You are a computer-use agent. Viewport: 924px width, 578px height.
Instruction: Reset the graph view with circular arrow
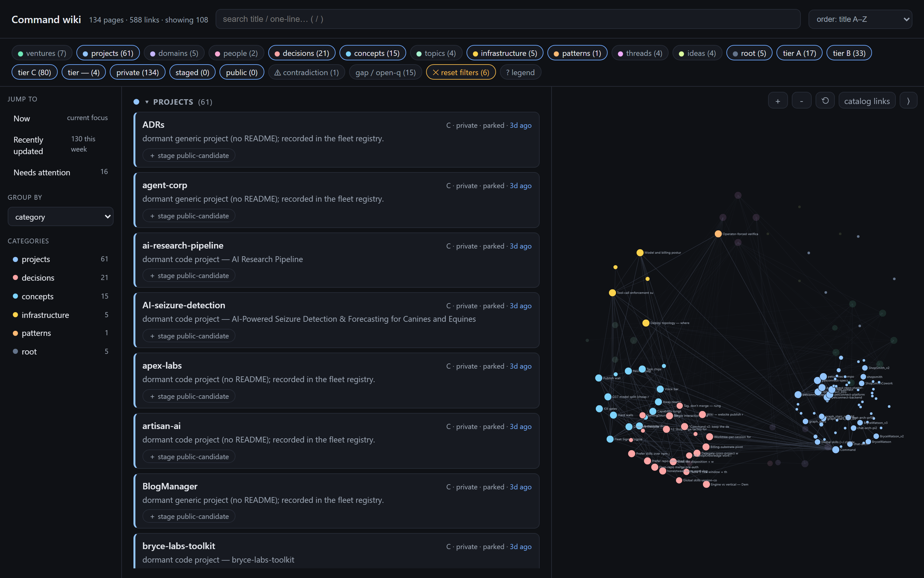tap(825, 101)
